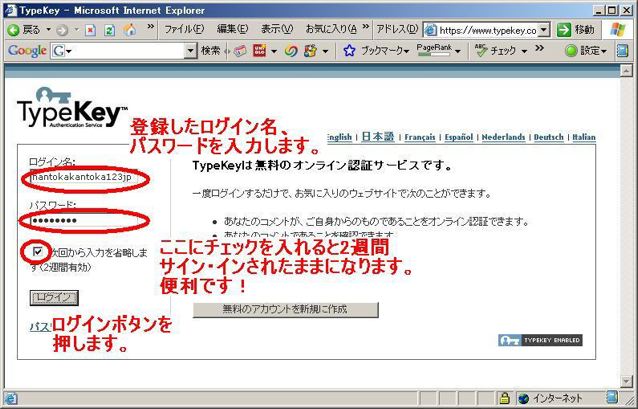Click the blue icon at status bar right
Image resolution: width=638 pixels, height=409 pixels.
tap(612, 397)
